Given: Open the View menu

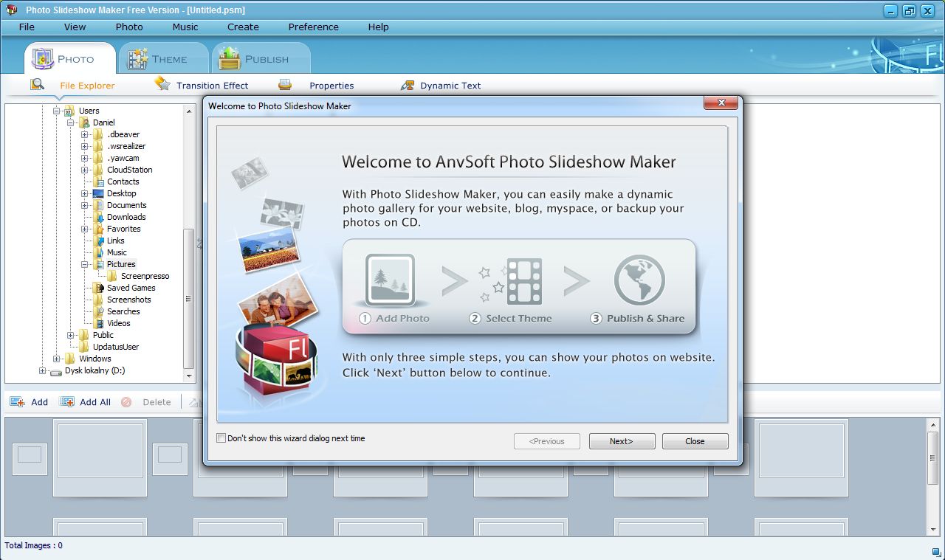Looking at the screenshot, I should tap(75, 27).
